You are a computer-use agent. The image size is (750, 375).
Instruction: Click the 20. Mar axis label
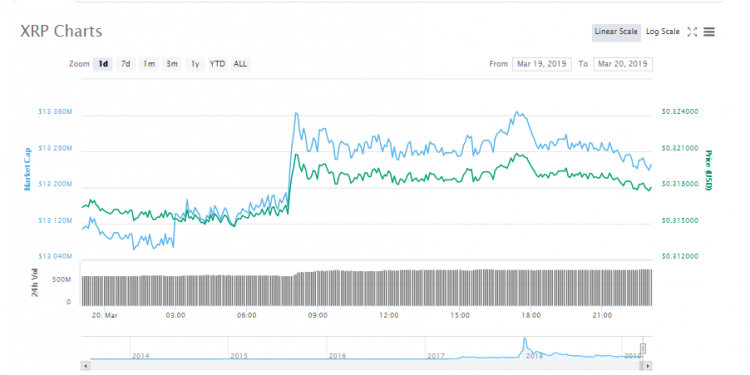tap(105, 315)
